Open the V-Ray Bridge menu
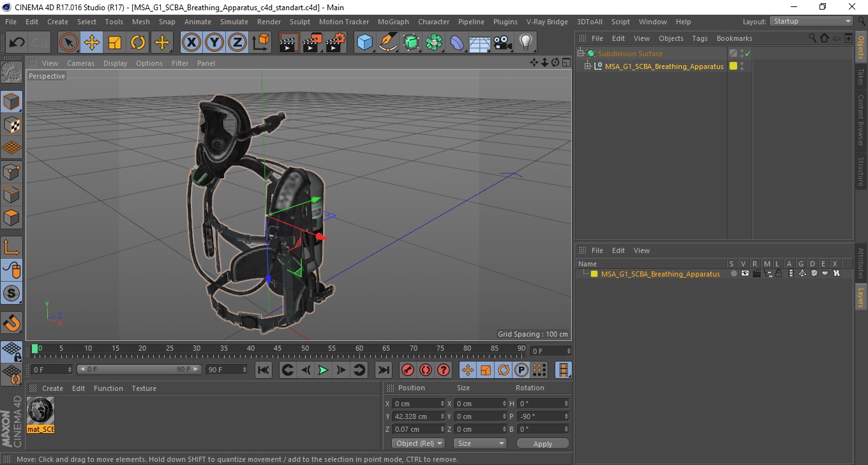This screenshot has height=465, width=868. 547,22
